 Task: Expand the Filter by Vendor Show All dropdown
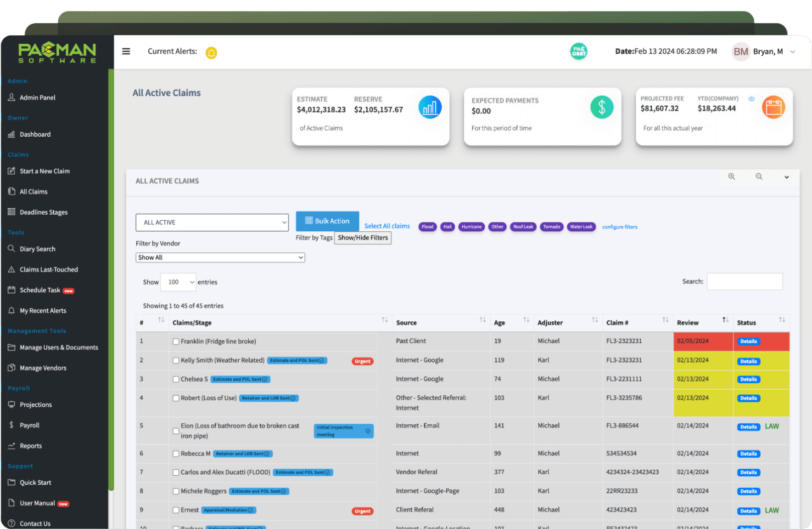(220, 257)
